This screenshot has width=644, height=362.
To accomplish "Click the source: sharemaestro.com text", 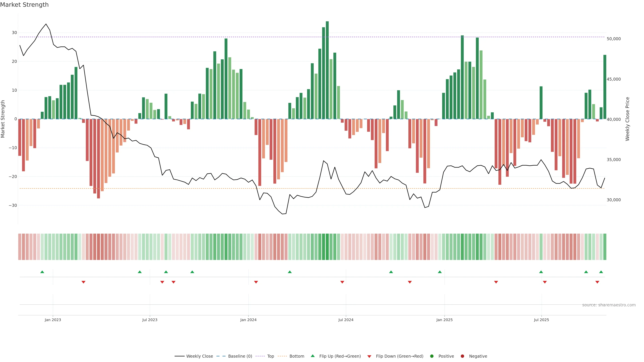I will coord(609,305).
